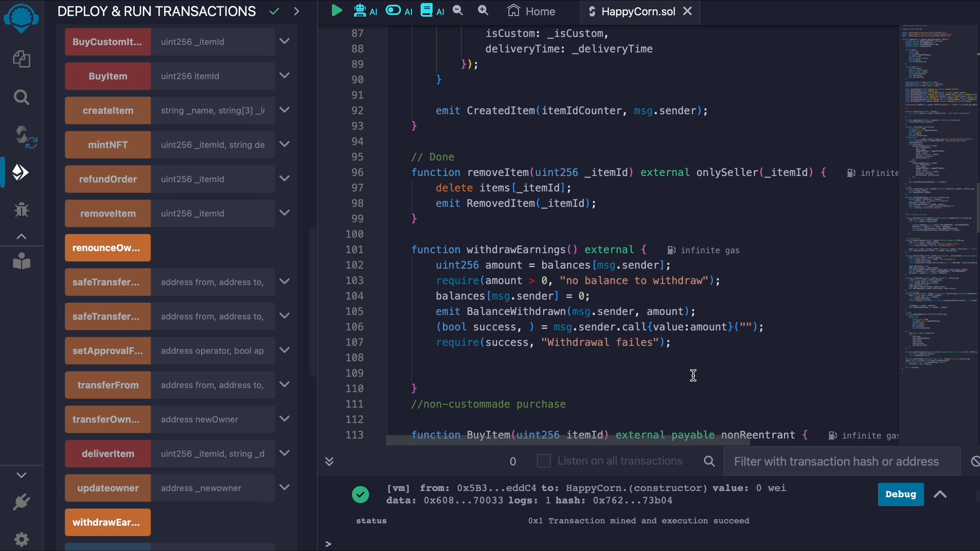This screenshot has width=980, height=551.
Task: Open the Debugger plugin icon
Action: click(x=21, y=209)
